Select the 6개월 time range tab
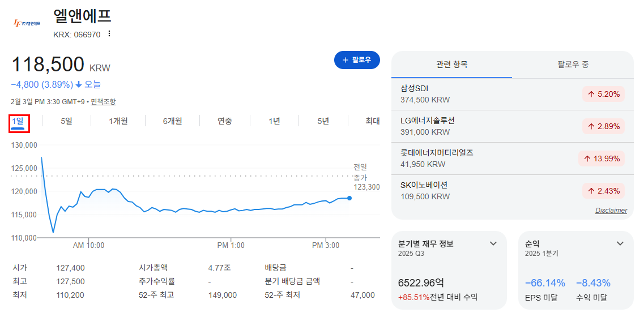Screen dimensions: 644x317 (x=172, y=121)
